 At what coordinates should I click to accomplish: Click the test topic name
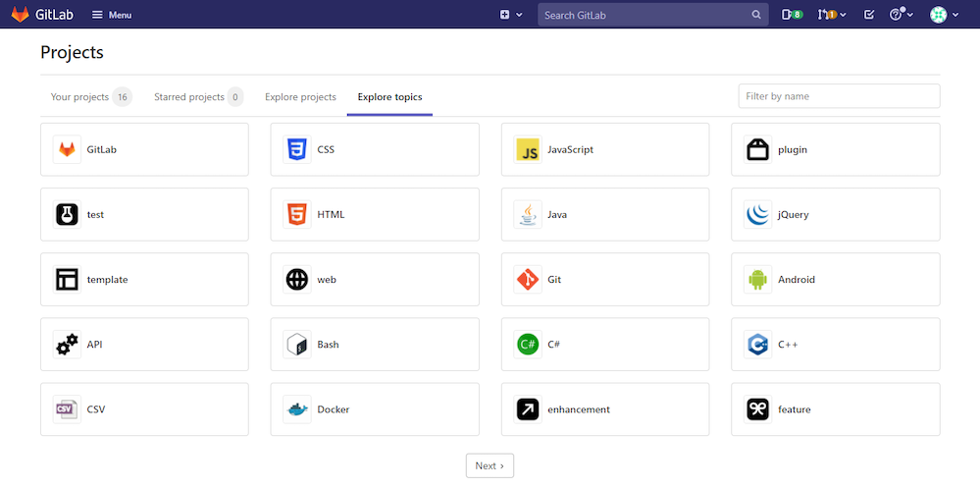point(95,215)
